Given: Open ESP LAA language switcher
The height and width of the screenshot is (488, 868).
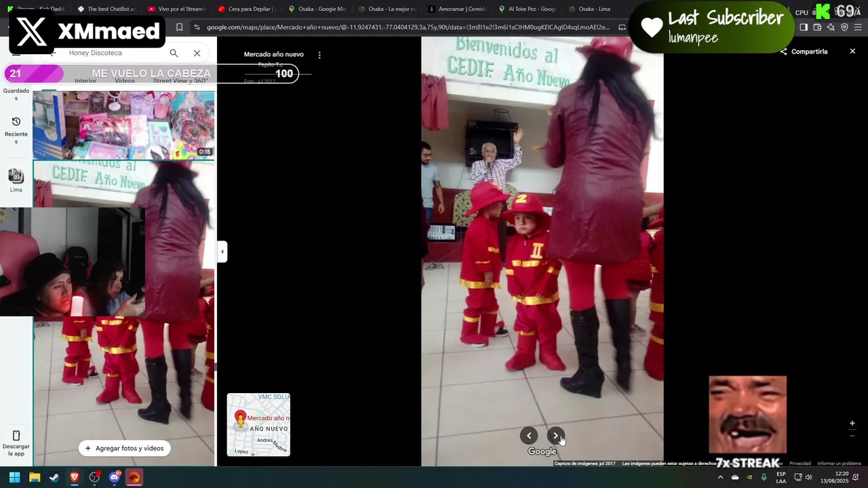Looking at the screenshot, I should [x=781, y=477].
